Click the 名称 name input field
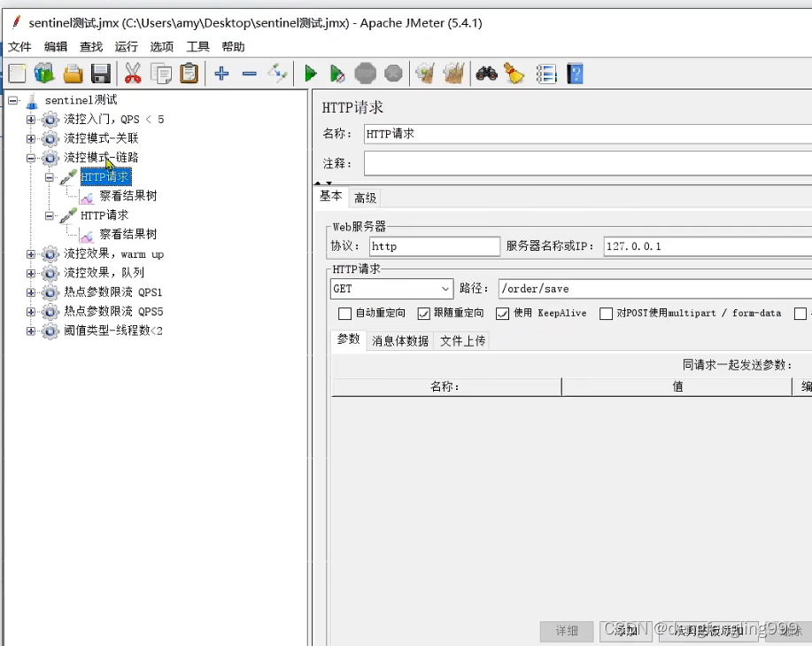Screen dimensions: 812x646 point(588,134)
